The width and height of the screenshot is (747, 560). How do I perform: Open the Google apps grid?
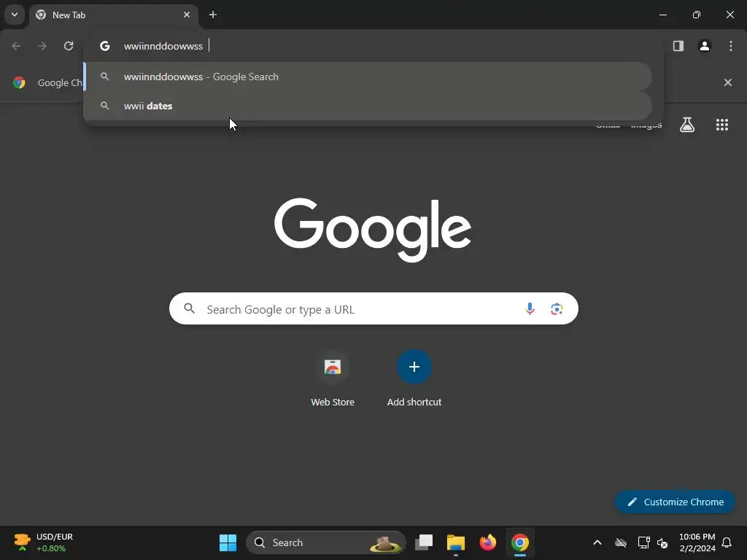[x=722, y=125]
